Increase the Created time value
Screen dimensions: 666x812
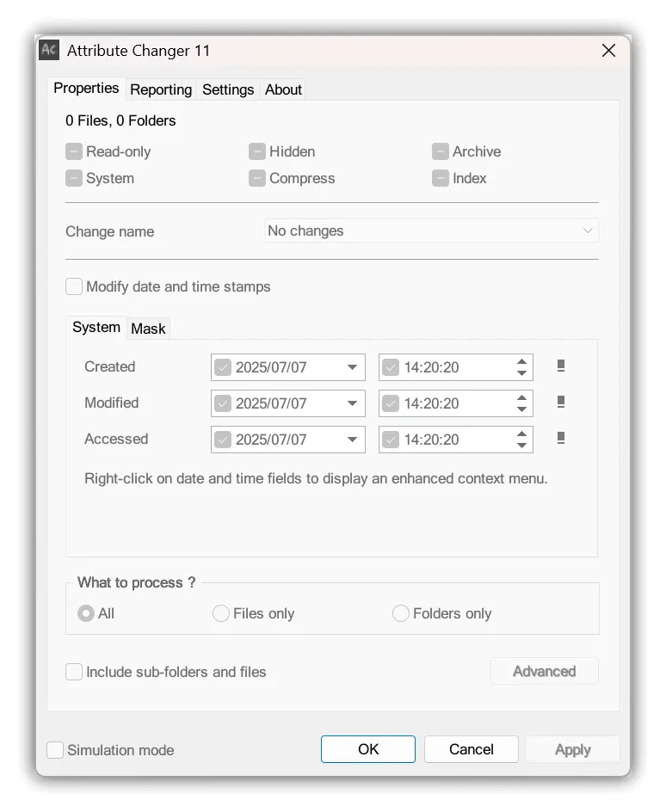521,361
